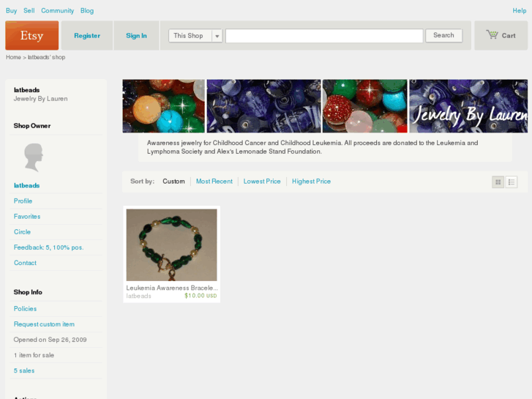Viewport: 532px width, 399px height.
Task: Click the search input field
Action: point(324,36)
